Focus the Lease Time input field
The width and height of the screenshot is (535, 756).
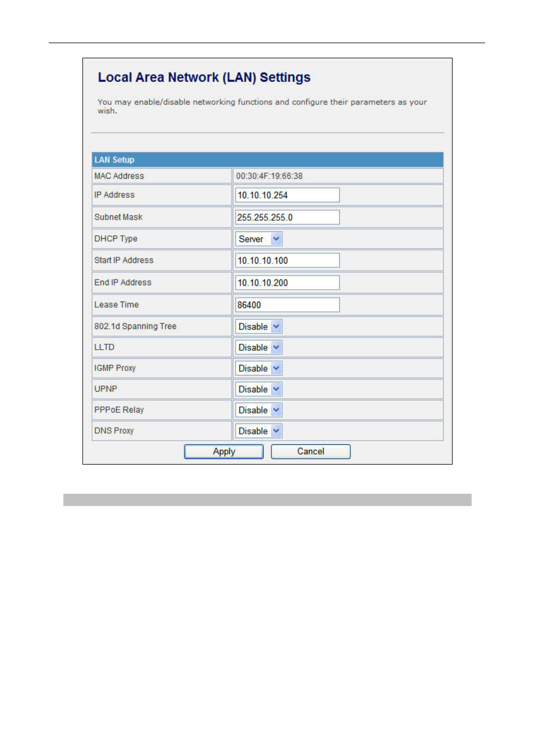287,305
